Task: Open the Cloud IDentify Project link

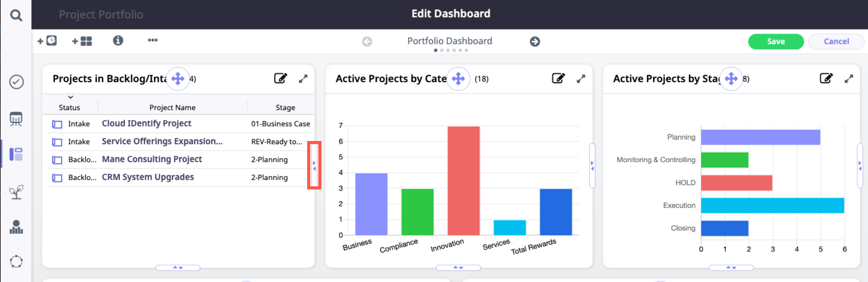Action: point(146,124)
